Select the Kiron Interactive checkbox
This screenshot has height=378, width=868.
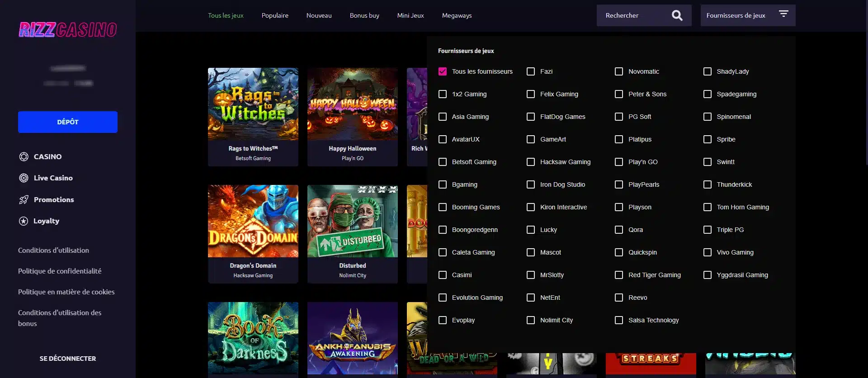[531, 207]
